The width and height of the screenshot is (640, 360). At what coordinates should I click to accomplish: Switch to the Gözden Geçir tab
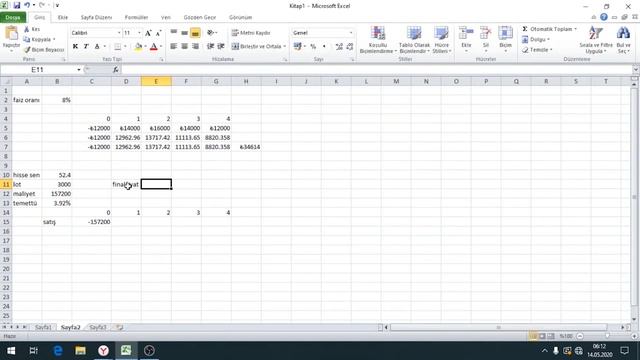pos(200,18)
